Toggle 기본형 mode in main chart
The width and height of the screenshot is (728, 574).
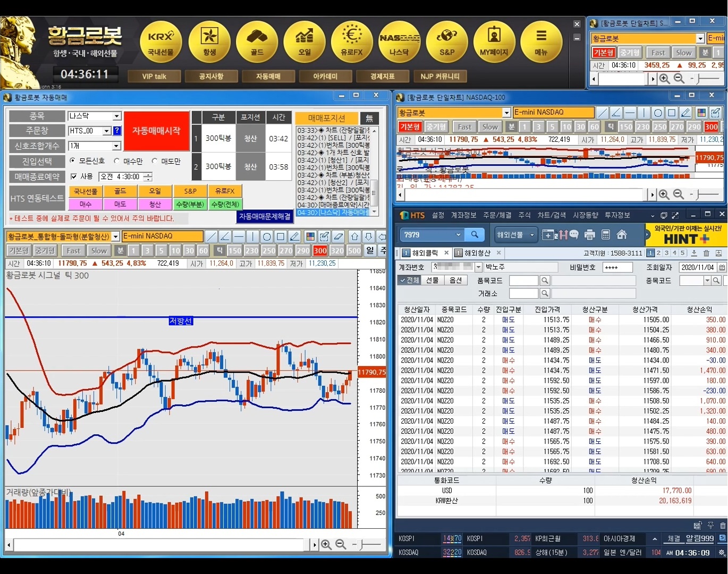coord(19,250)
